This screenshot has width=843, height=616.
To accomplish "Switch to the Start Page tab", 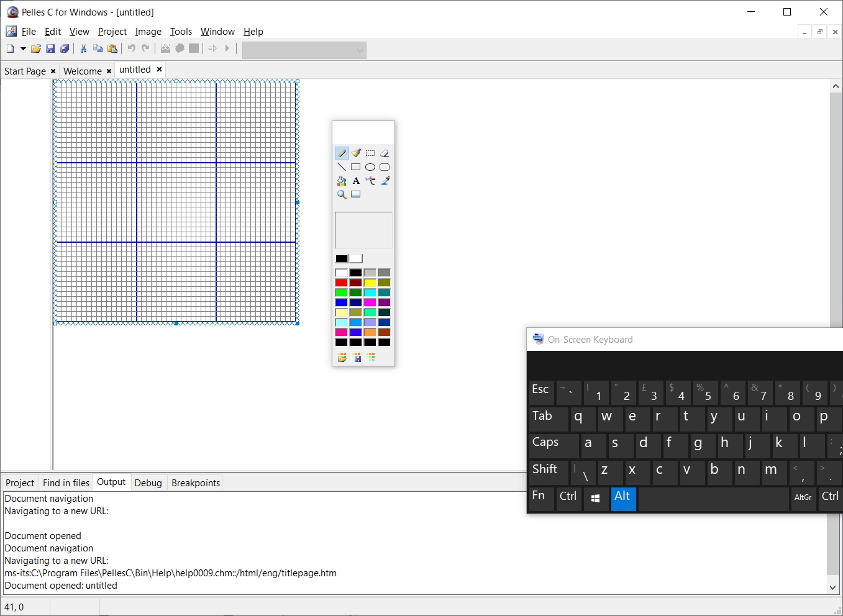I will (25, 71).
